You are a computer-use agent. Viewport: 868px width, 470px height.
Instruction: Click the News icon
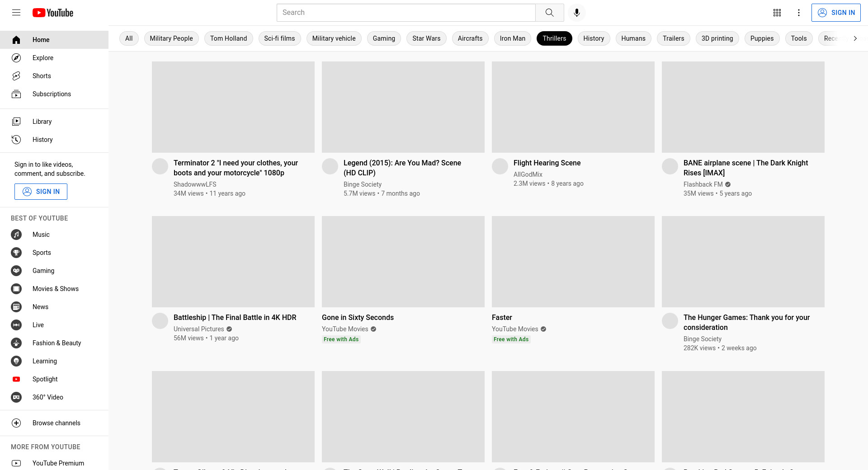click(x=16, y=307)
